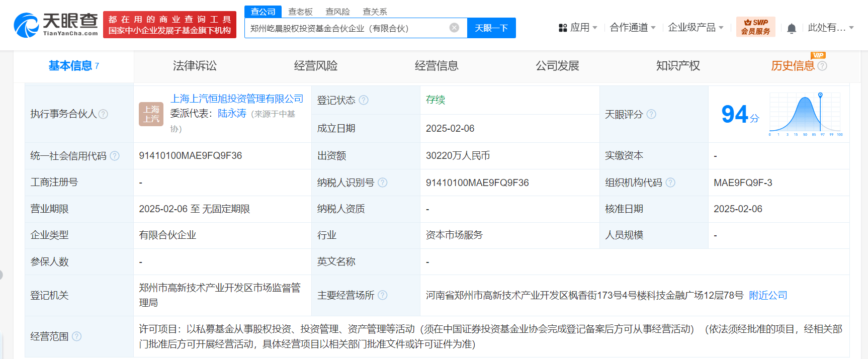Open the SVIP member services badge
The width and height of the screenshot is (868, 359).
pyautogui.click(x=756, y=27)
